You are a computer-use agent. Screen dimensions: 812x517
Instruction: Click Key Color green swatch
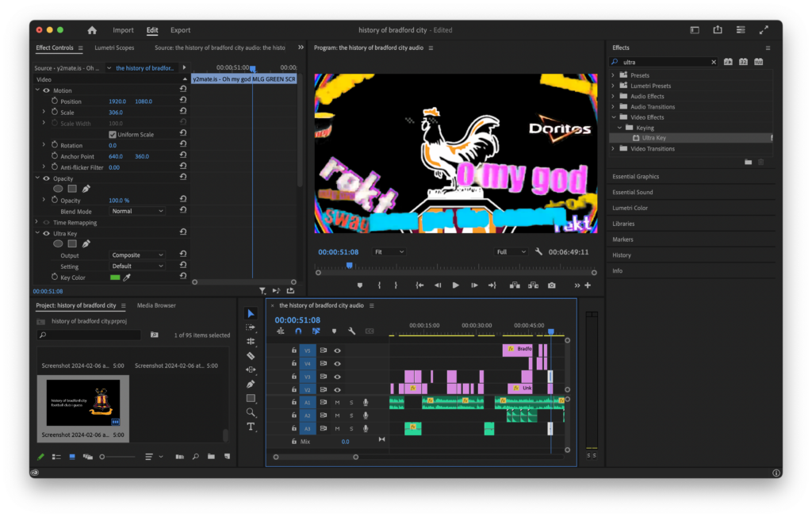(115, 278)
